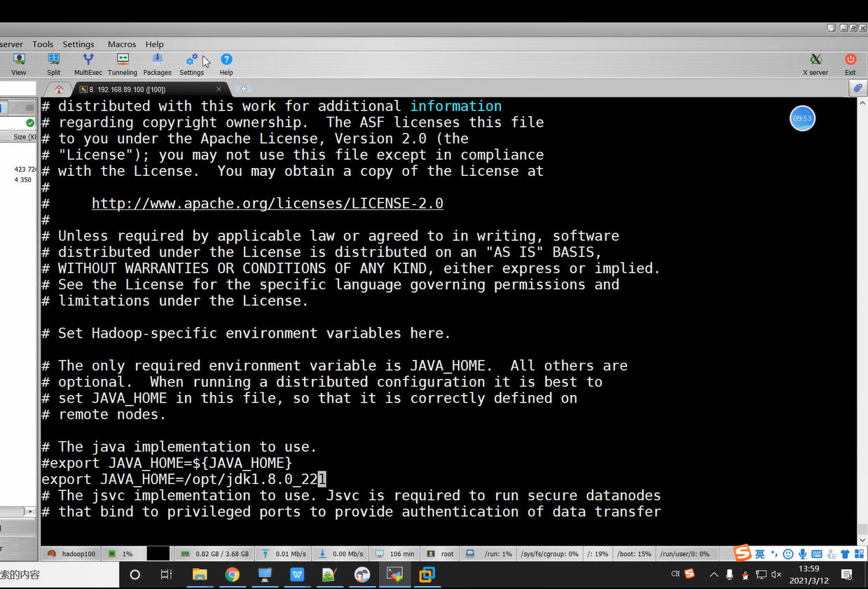Click the word information in cyan

(x=456, y=106)
